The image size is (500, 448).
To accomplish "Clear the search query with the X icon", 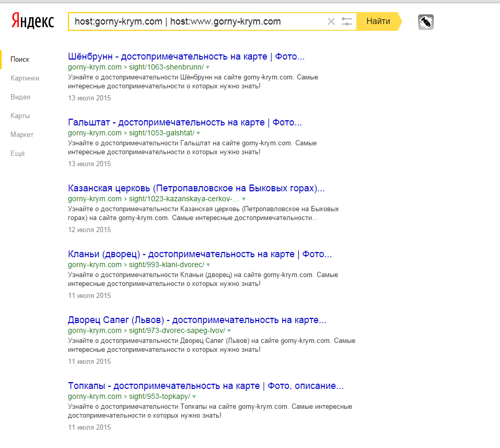I will (x=331, y=21).
